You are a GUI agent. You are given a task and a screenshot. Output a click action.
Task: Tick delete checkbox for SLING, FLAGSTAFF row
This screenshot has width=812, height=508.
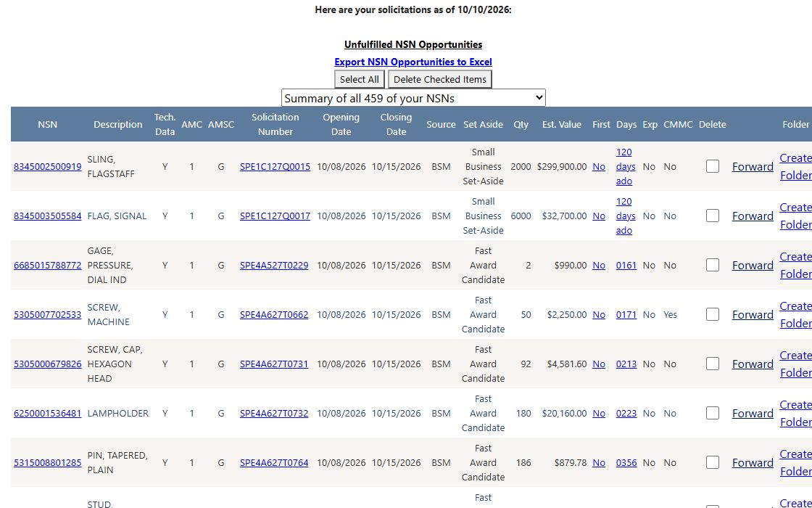pos(713,166)
